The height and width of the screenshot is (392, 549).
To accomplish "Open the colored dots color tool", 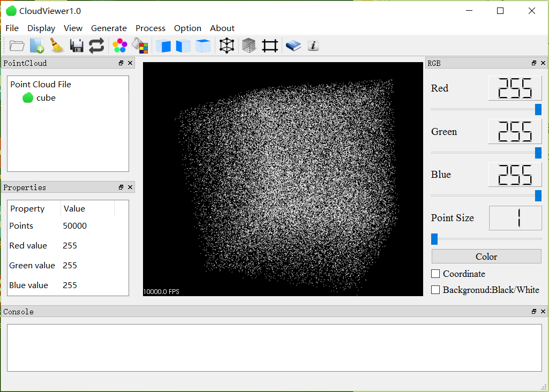I will (x=119, y=46).
